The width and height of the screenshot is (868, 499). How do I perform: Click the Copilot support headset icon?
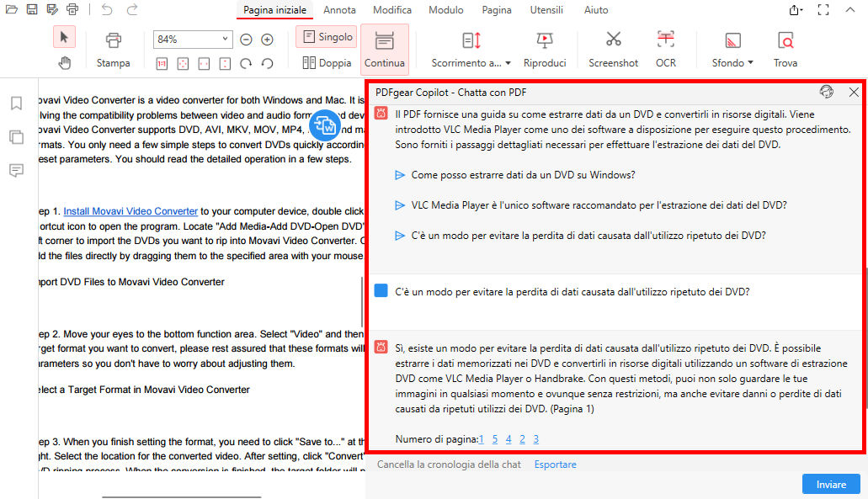827,92
